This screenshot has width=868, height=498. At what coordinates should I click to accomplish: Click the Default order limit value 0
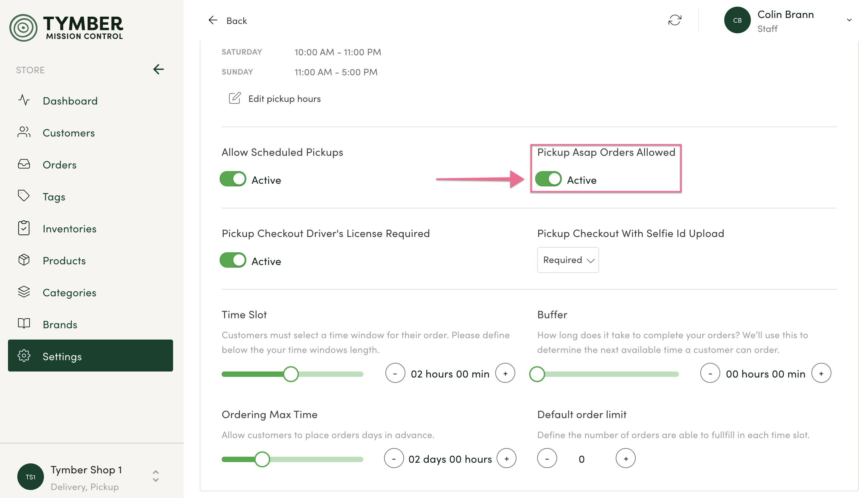pyautogui.click(x=582, y=460)
